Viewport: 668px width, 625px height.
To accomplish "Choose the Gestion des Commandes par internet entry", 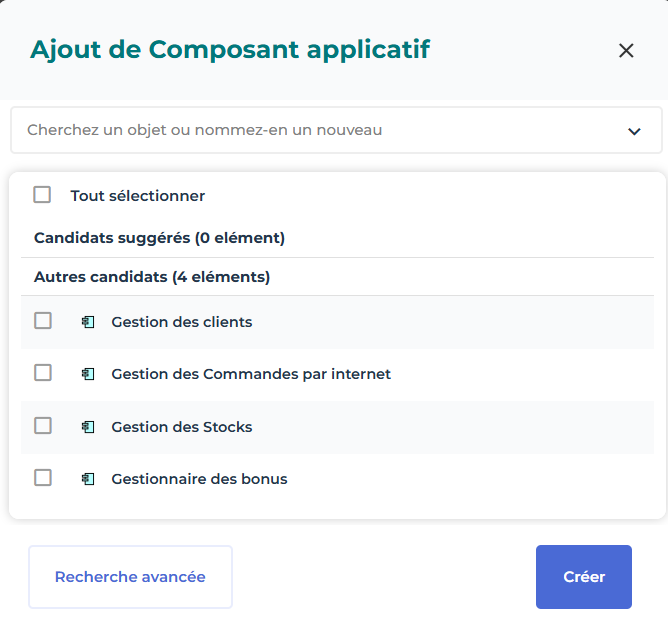I will point(251,374).
